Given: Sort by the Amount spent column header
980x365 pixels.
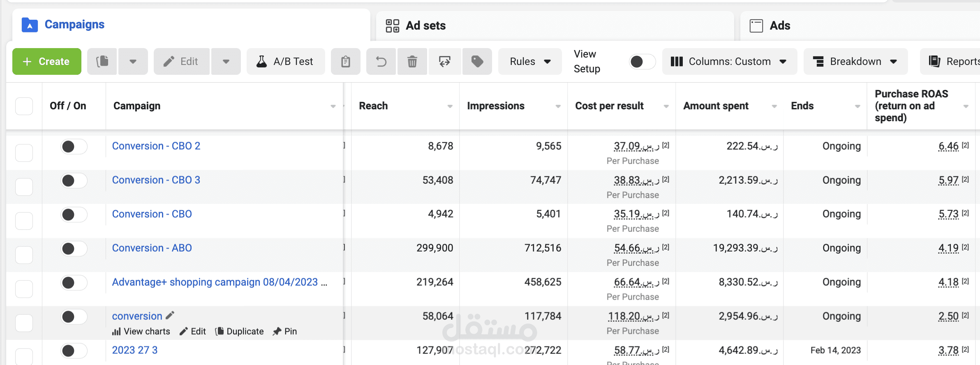Looking at the screenshot, I should tap(716, 106).
